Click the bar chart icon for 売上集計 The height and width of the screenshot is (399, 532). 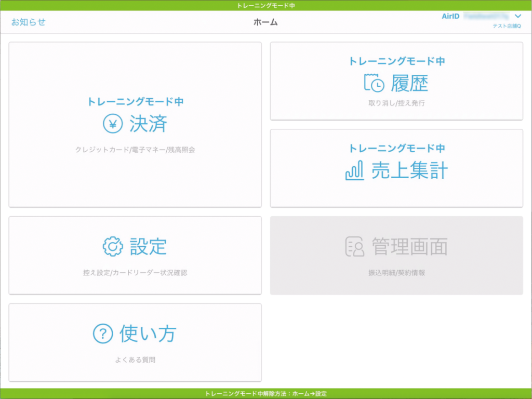(x=355, y=171)
